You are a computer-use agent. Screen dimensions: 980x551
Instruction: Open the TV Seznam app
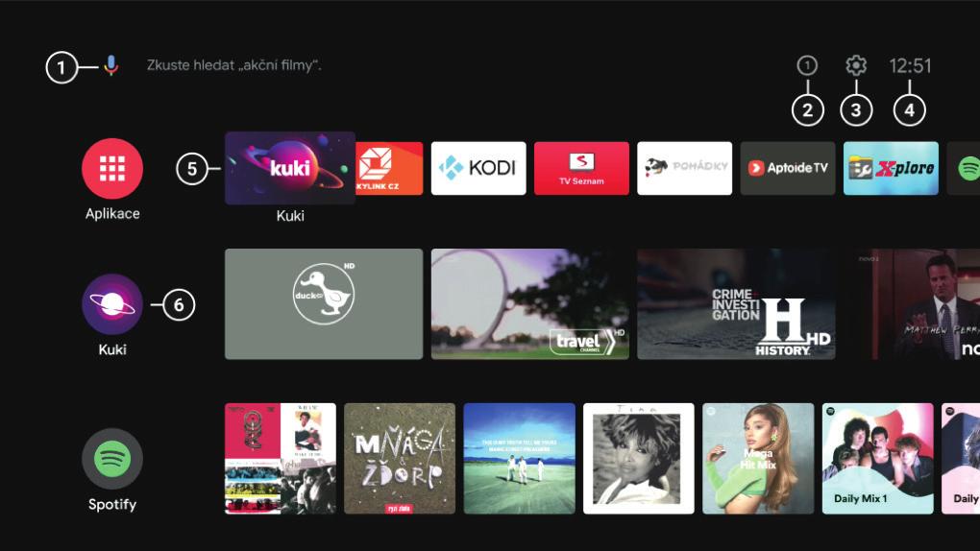(581, 168)
